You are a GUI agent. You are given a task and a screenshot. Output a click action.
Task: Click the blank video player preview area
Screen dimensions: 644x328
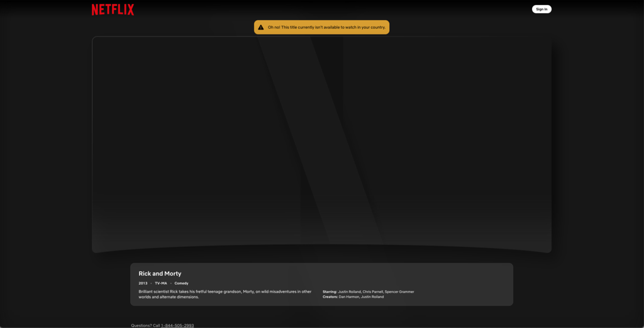[x=321, y=144]
